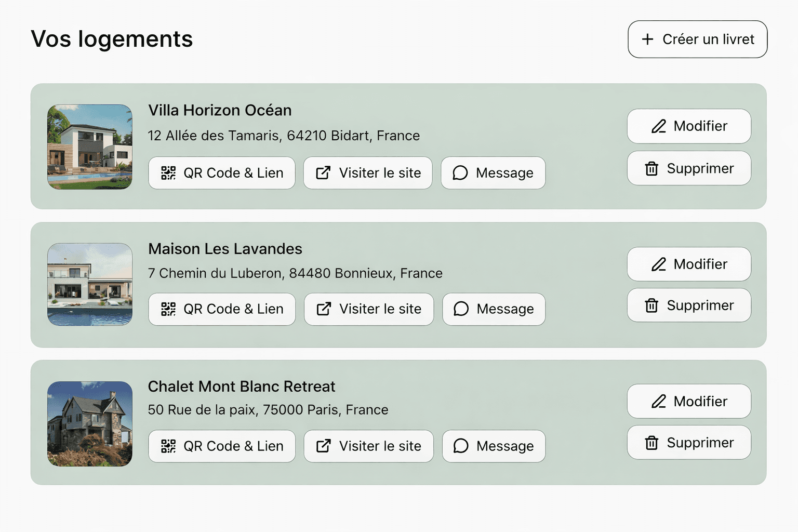Open QR Code & Lien for Maison Les Lavandes

221,309
